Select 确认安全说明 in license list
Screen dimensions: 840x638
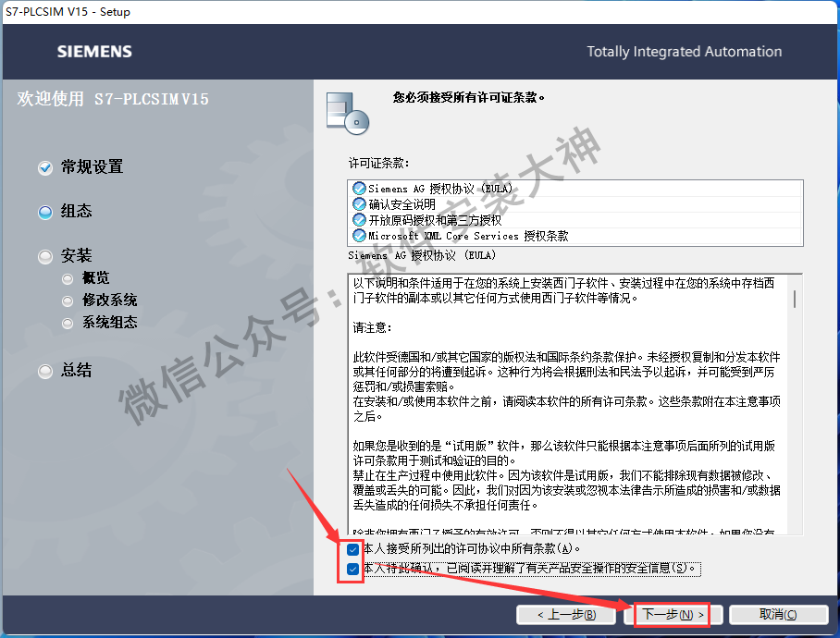(575, 204)
